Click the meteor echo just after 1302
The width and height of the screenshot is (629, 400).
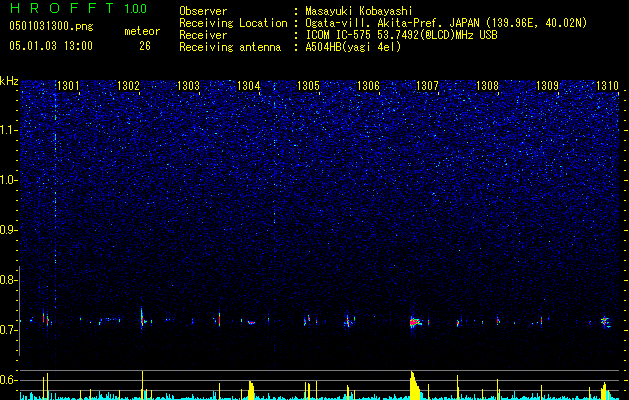click(x=142, y=319)
